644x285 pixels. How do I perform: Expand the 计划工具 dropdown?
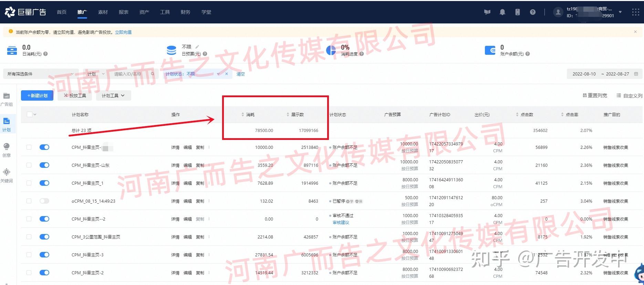point(113,95)
